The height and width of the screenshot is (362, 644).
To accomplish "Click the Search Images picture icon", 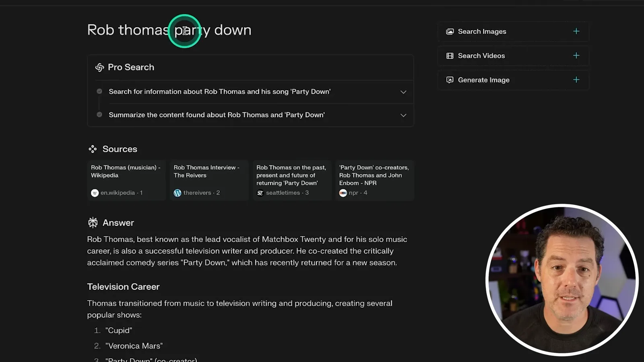I will 450,31.
